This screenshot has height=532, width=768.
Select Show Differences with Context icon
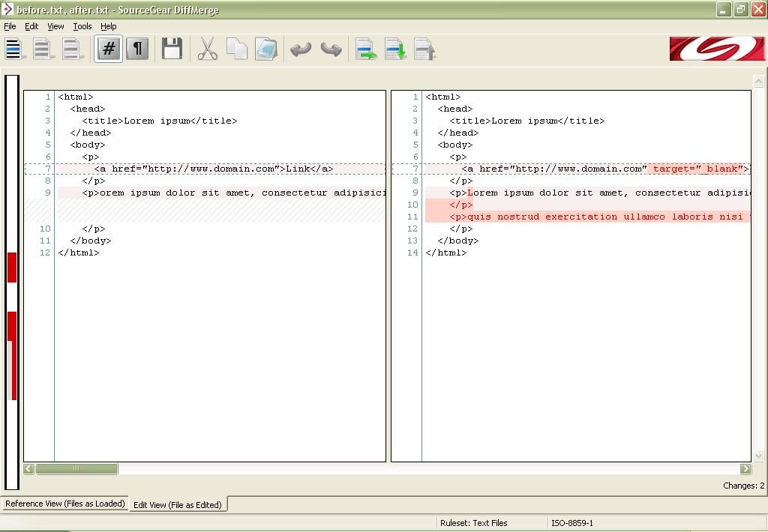71,49
